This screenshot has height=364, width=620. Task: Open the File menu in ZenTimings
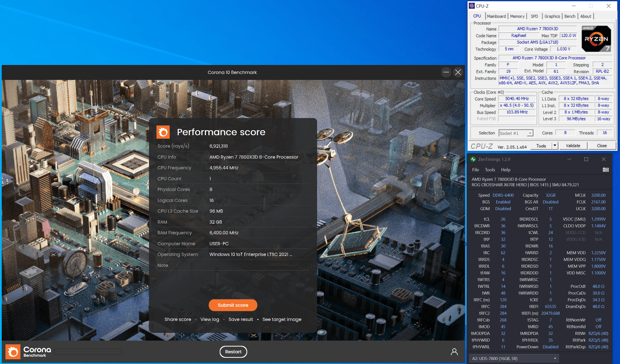[475, 170]
